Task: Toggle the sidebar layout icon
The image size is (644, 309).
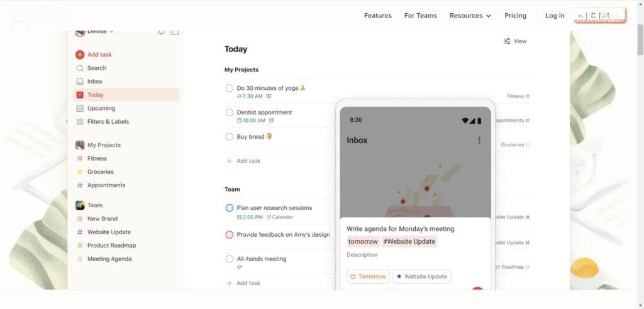Action: coord(175,32)
